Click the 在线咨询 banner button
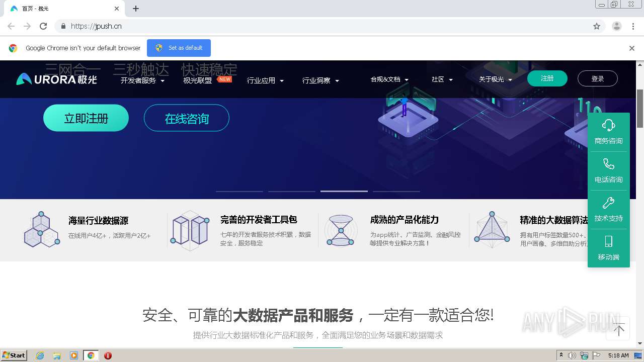The height and width of the screenshot is (362, 644). (x=187, y=118)
